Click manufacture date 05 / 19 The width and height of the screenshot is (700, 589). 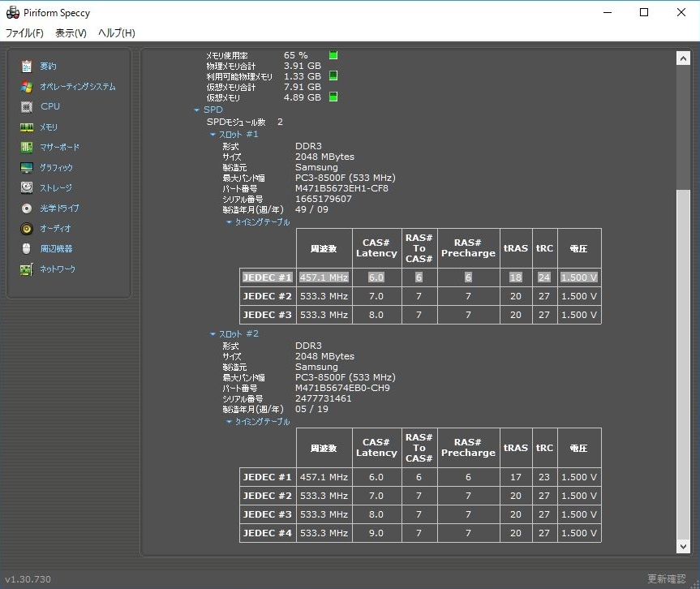click(311, 409)
